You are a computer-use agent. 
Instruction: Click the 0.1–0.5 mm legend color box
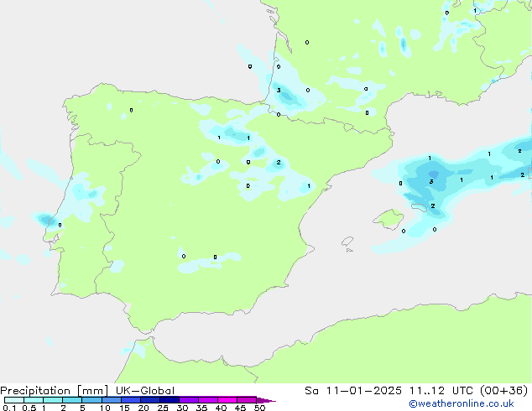(14, 400)
